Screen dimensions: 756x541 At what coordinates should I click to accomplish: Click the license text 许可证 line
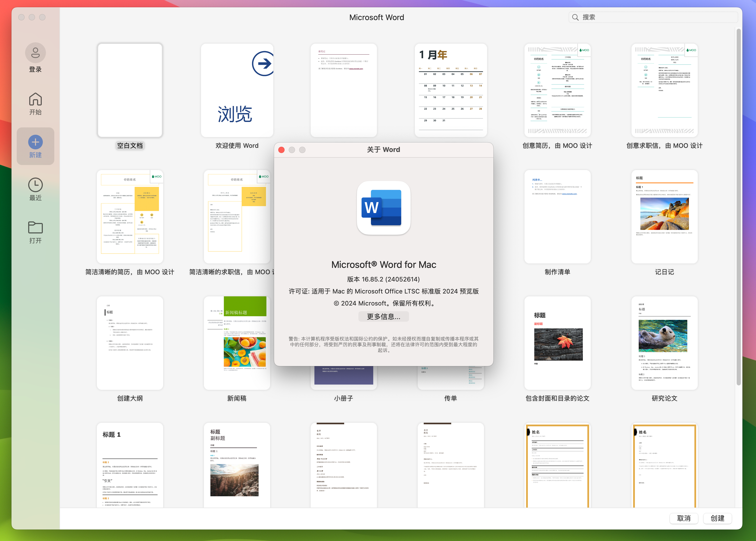tap(383, 291)
